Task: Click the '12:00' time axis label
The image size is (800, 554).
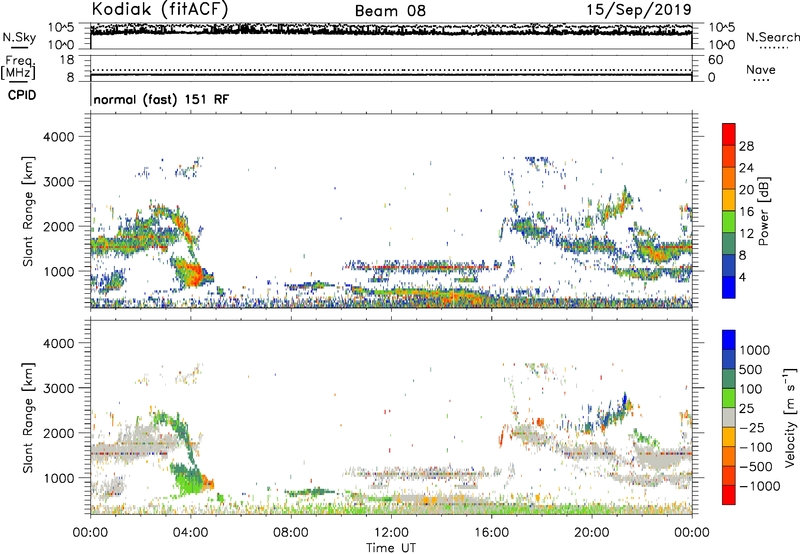Action: tap(391, 533)
